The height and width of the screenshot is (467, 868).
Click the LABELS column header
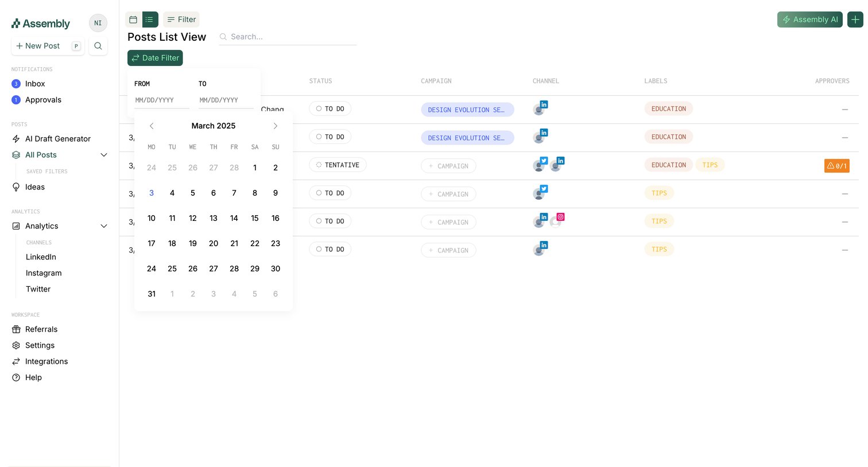pyautogui.click(x=656, y=81)
